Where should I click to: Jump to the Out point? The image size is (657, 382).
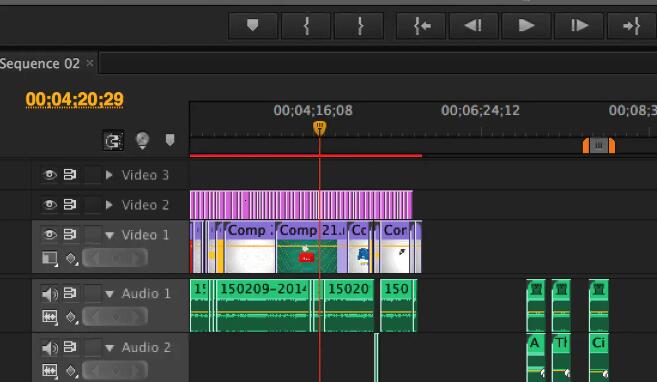point(631,26)
